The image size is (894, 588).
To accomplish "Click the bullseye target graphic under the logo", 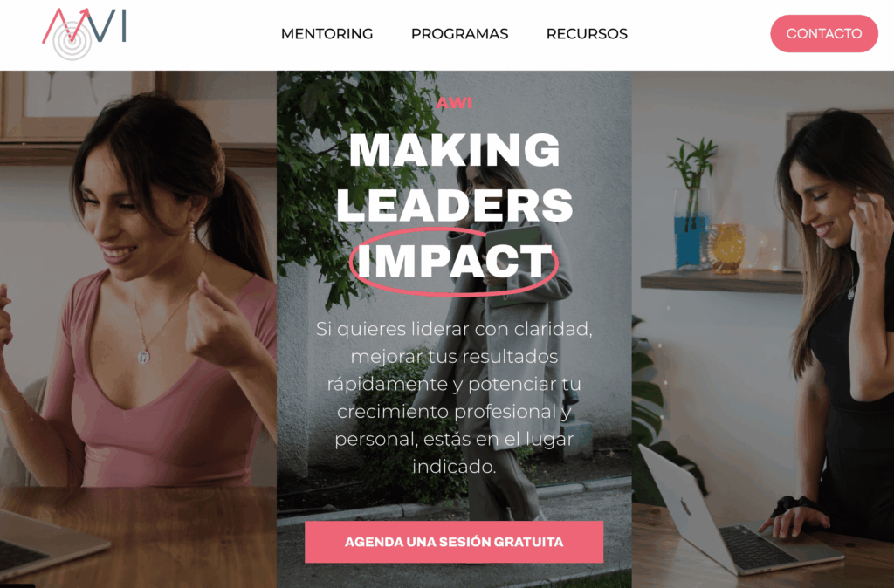I will [72, 41].
